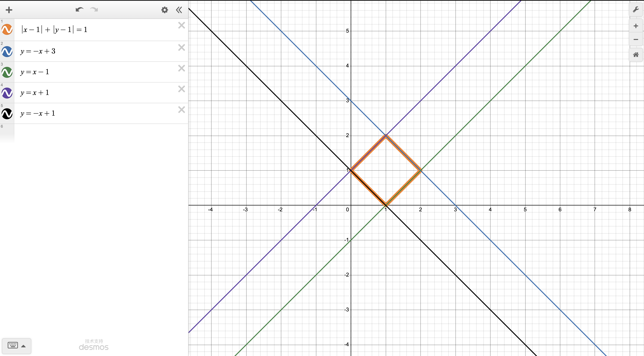
Task: Hide the orange |x-1|+|y-1|=1 curve
Action: (x=7, y=30)
